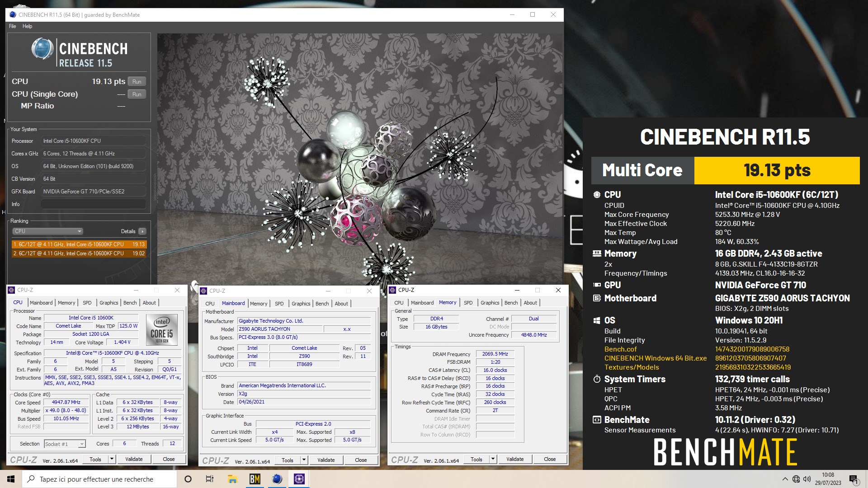This screenshot has width=868, height=488.
Task: Click Textures/Models integrity entry
Action: (632, 367)
